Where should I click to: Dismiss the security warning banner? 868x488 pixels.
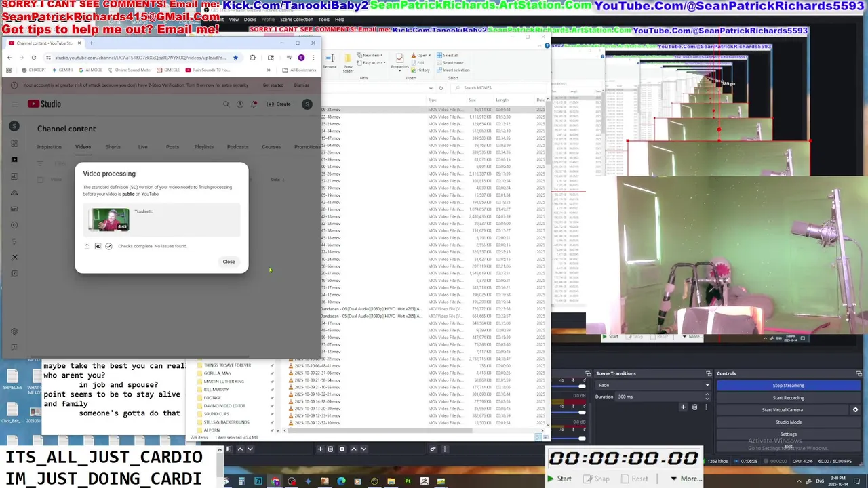tap(301, 85)
